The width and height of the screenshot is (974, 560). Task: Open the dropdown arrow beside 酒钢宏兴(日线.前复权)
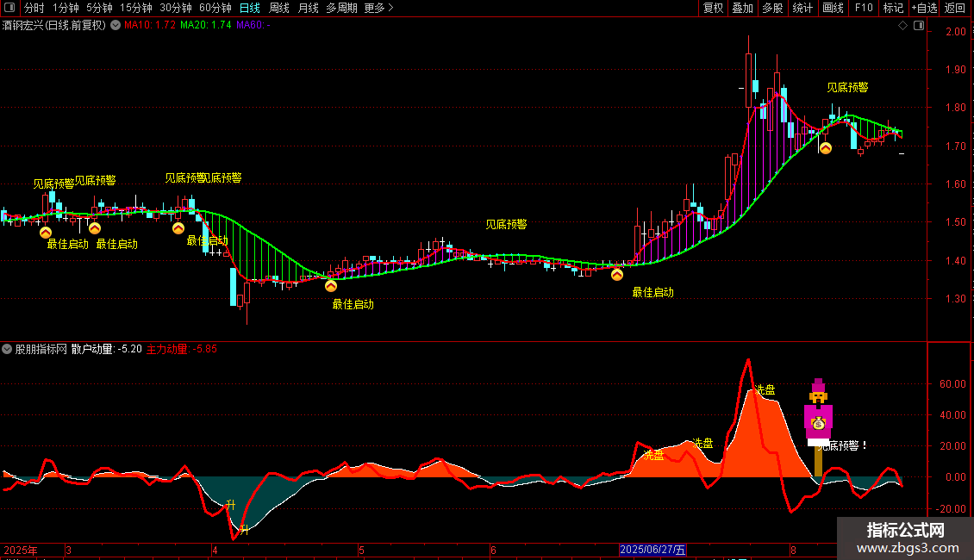coord(116,25)
